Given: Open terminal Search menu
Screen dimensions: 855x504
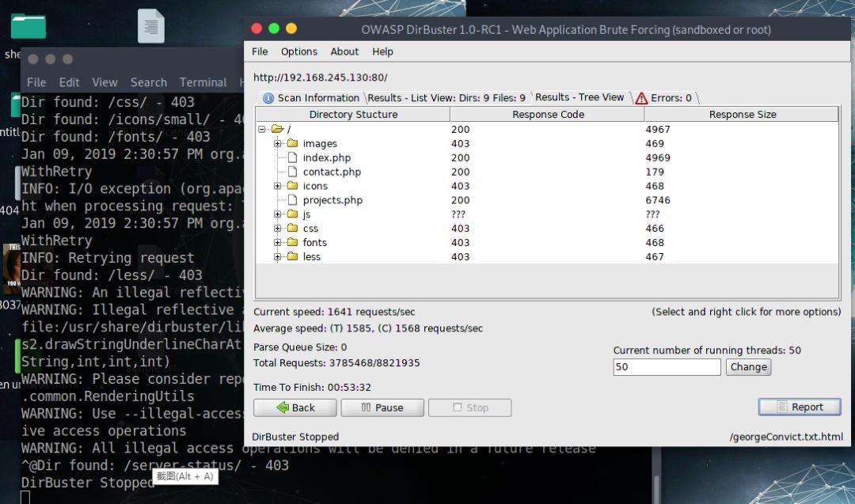Looking at the screenshot, I should [x=148, y=82].
